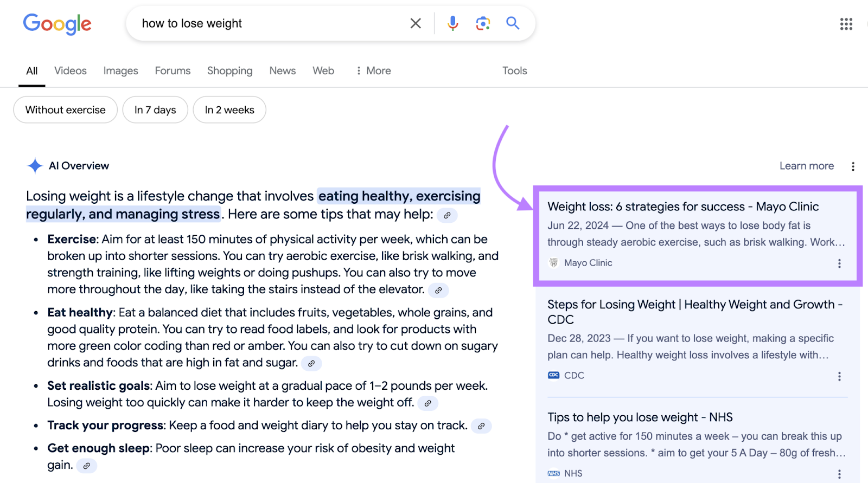Select the In 2 weeks chip

(x=229, y=110)
